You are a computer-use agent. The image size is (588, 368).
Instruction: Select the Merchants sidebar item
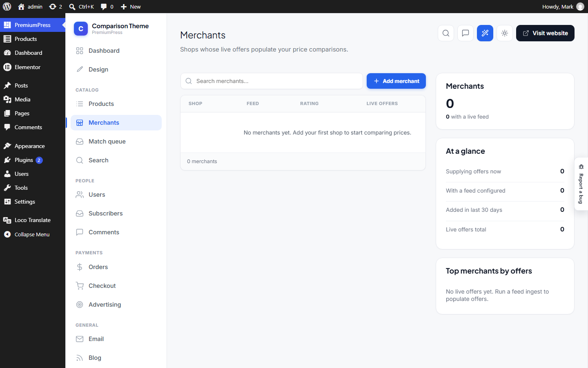point(116,123)
